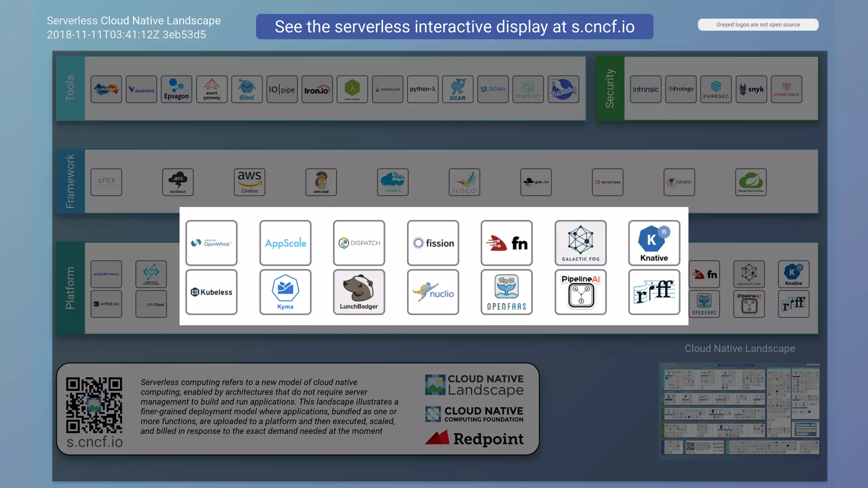Click the Kubeless logo tile
Viewport: 868px width, 488px height.
tap(211, 292)
